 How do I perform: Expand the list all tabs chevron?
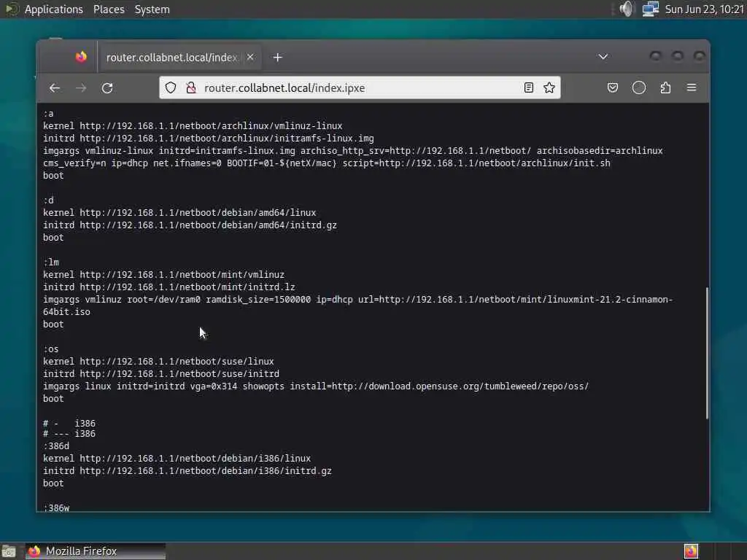point(603,57)
